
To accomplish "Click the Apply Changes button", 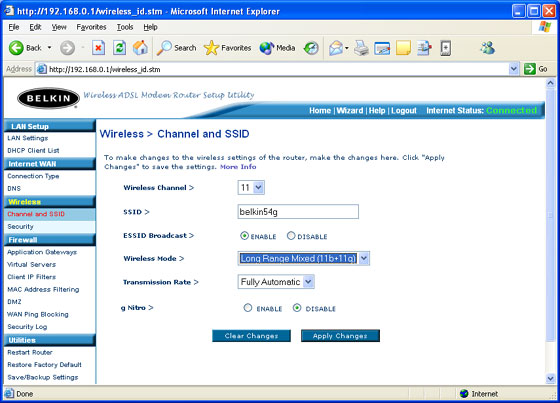I will click(x=340, y=336).
